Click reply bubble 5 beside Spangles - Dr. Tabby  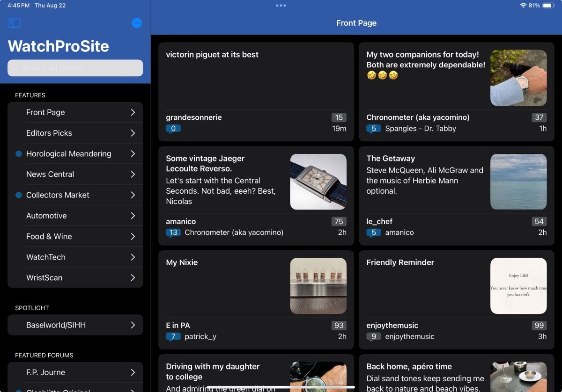coord(374,129)
